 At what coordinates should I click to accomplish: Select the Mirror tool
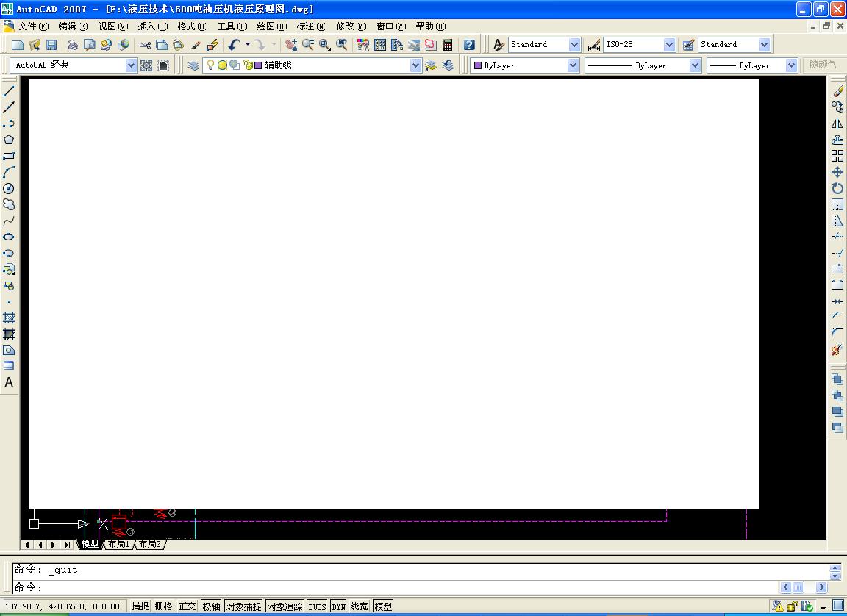837,123
